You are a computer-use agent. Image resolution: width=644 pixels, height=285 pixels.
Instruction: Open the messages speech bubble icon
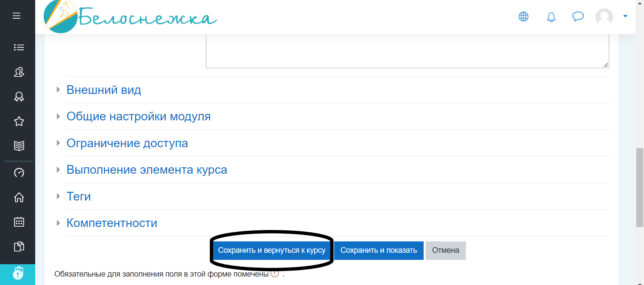pyautogui.click(x=578, y=16)
